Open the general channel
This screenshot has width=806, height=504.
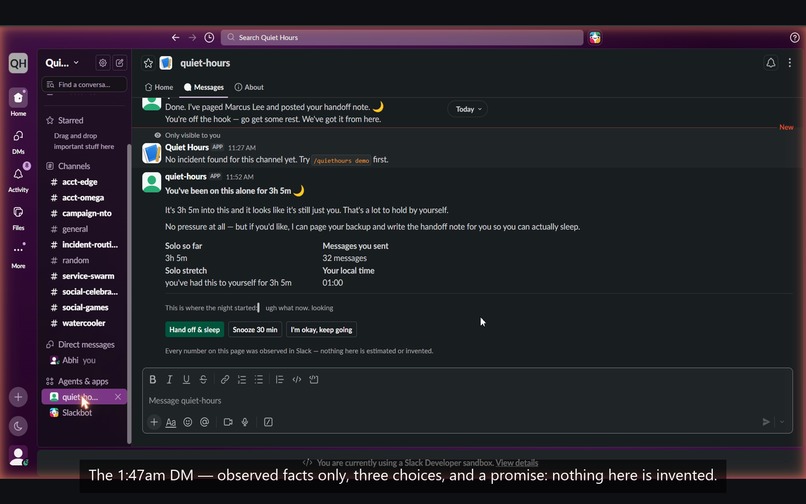[84, 229]
